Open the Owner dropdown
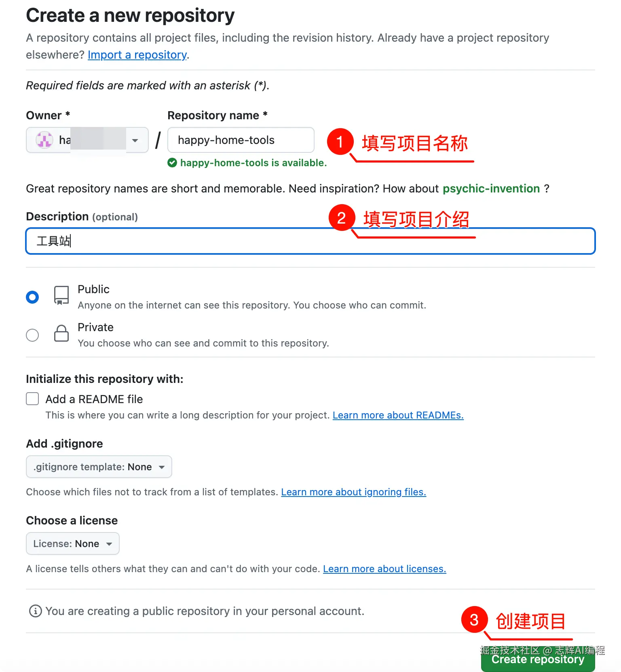 point(87,140)
